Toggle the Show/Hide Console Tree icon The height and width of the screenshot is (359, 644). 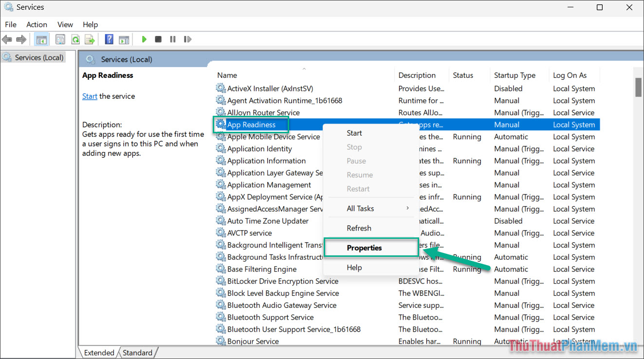coord(41,39)
